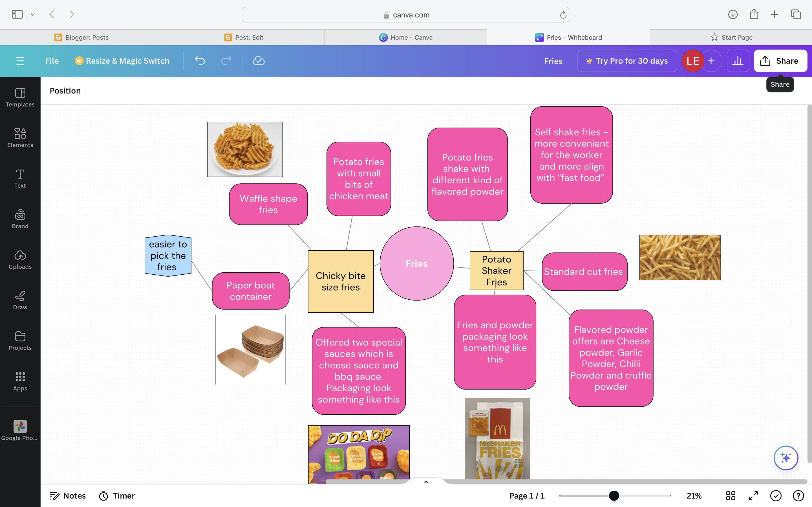Click the Canva assistant magic sparkle button
This screenshot has width=812, height=507.
785,458
